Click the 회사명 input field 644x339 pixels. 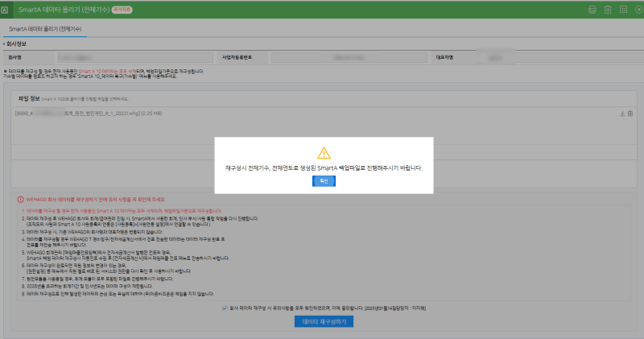(x=135, y=57)
